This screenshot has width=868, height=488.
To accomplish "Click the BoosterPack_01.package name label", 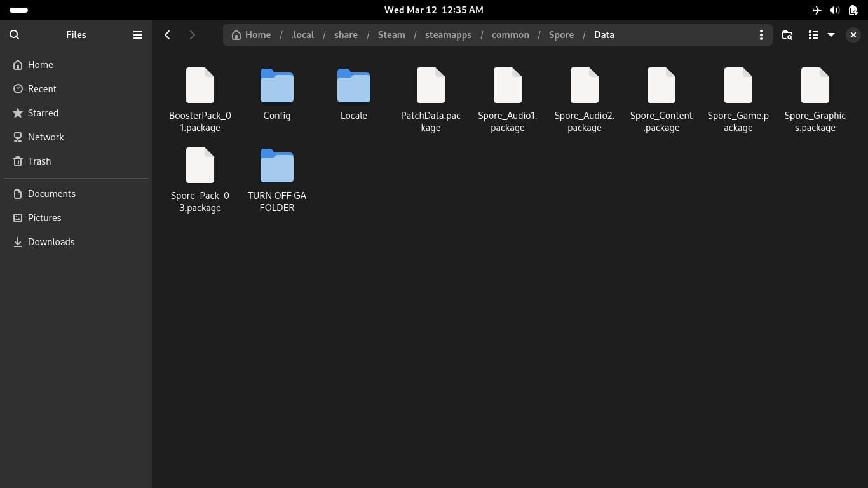I will [x=200, y=121].
